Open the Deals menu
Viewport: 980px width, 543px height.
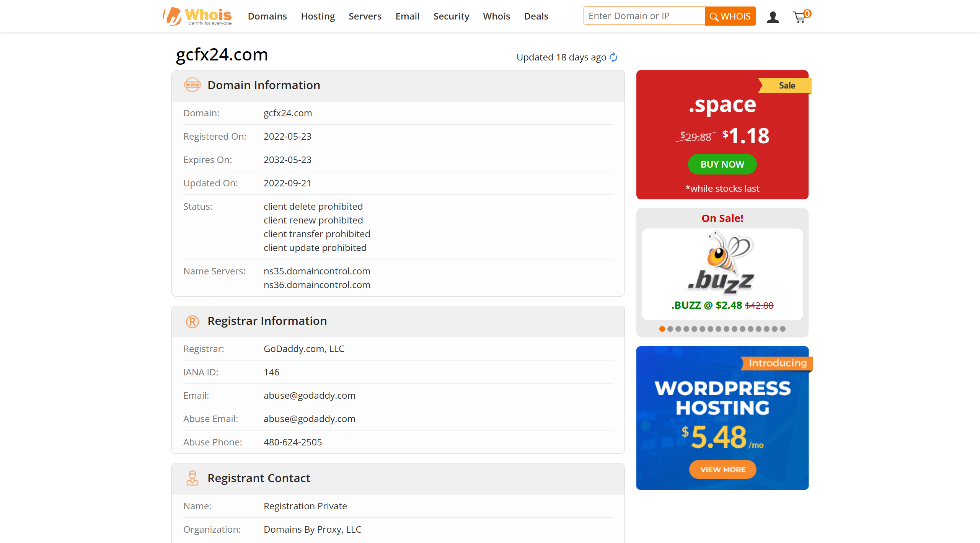point(536,16)
